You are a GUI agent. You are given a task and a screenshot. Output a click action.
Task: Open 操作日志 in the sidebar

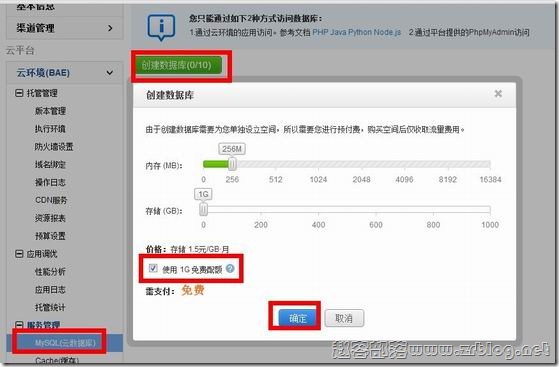tap(50, 182)
